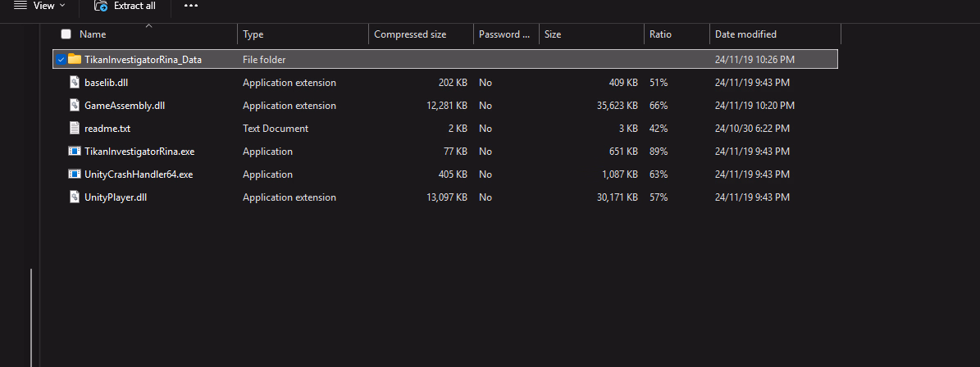Click the GameAssembly.dll file icon
This screenshot has height=367, width=980.
pos(75,106)
